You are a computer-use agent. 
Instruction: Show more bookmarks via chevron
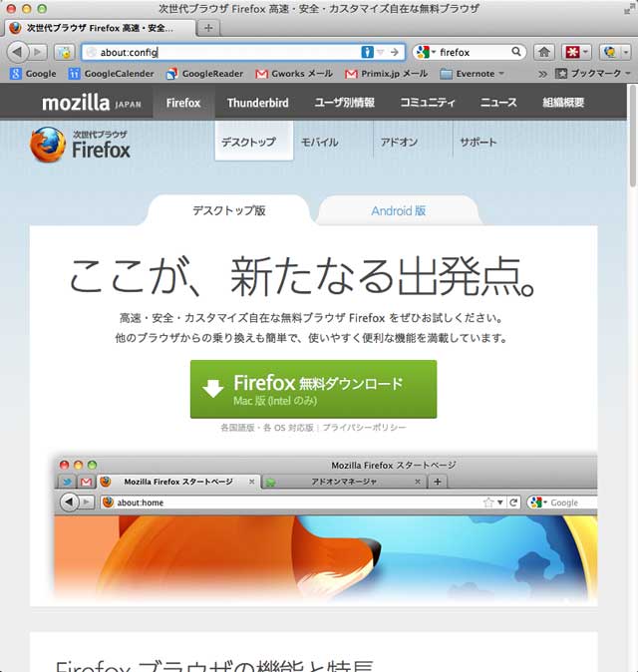pyautogui.click(x=542, y=74)
